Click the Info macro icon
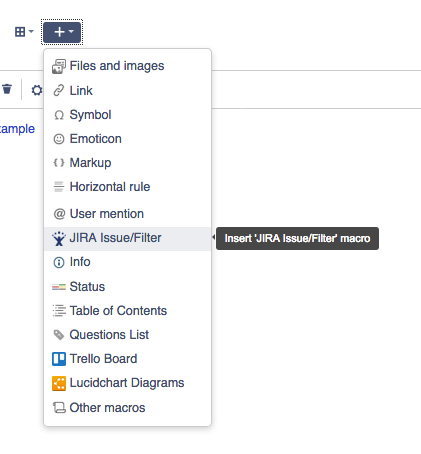Screen dimensions: 421x454 [59, 262]
